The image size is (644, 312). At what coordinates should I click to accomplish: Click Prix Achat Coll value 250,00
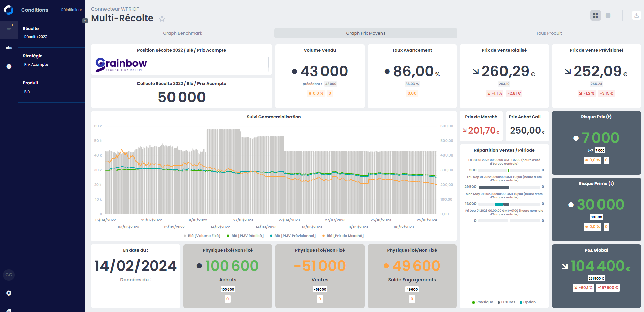tap(525, 130)
